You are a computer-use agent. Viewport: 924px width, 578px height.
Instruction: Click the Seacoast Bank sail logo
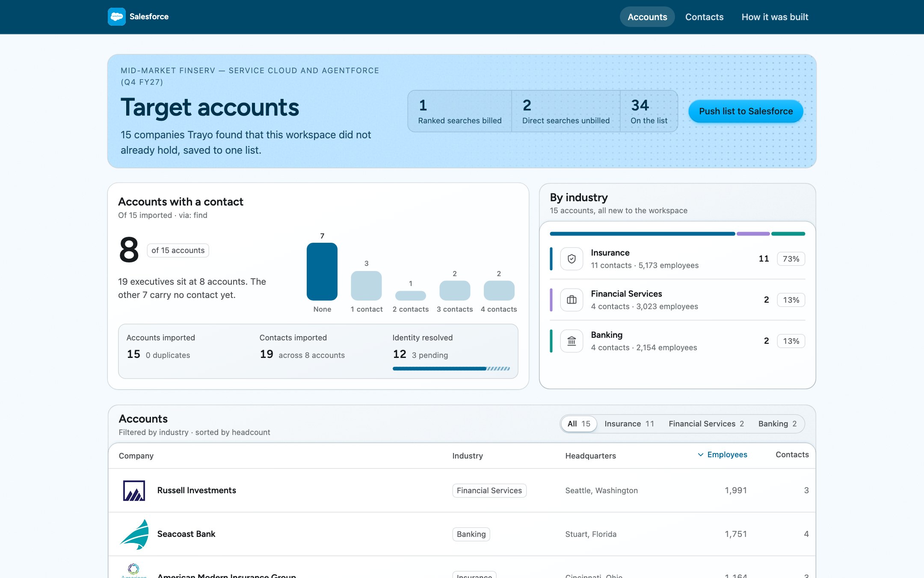point(134,534)
